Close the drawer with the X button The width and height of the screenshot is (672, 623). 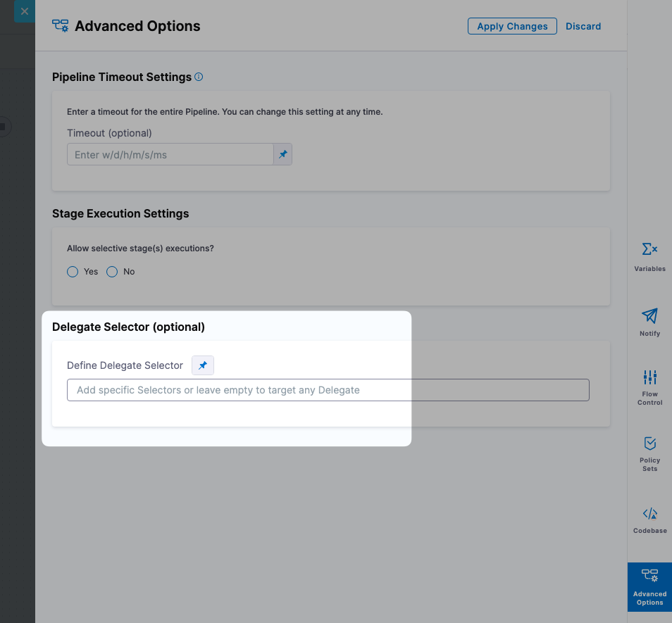pyautogui.click(x=25, y=11)
